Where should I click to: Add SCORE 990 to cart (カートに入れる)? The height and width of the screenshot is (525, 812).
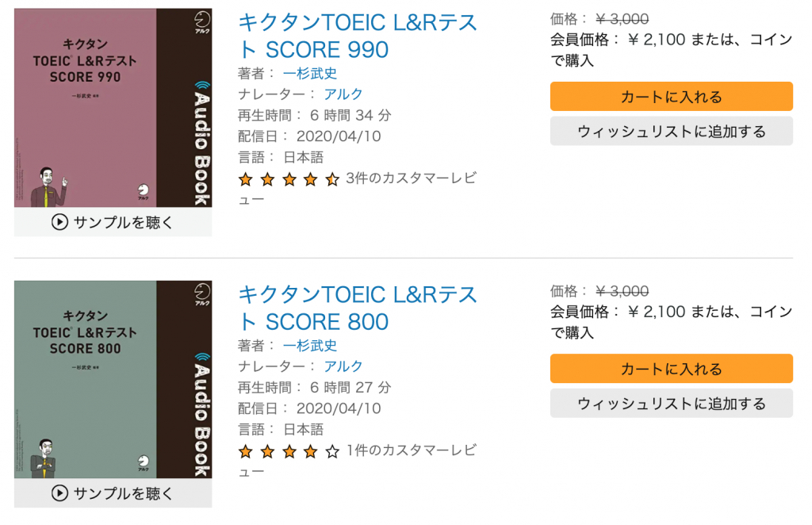671,97
